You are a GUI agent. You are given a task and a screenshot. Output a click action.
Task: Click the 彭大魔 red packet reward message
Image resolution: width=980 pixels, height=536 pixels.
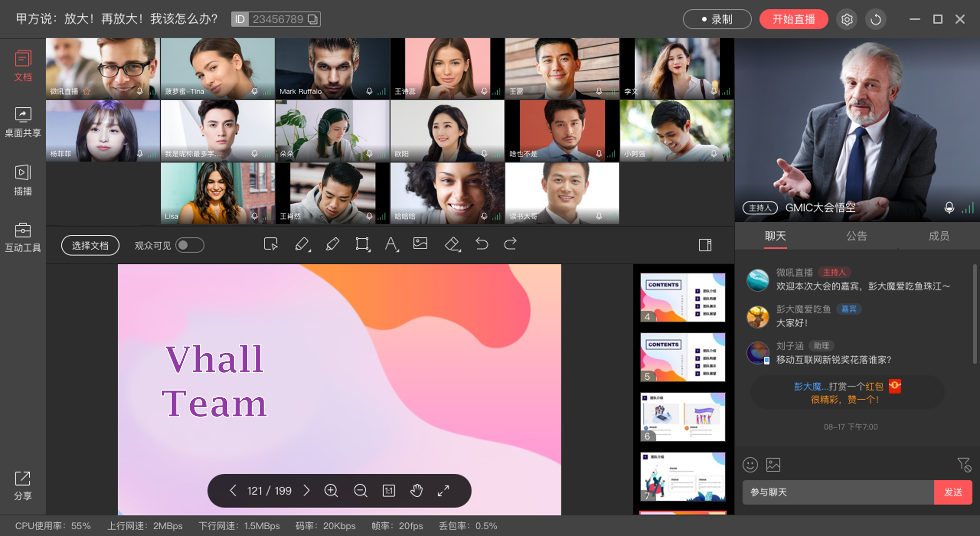pos(847,392)
